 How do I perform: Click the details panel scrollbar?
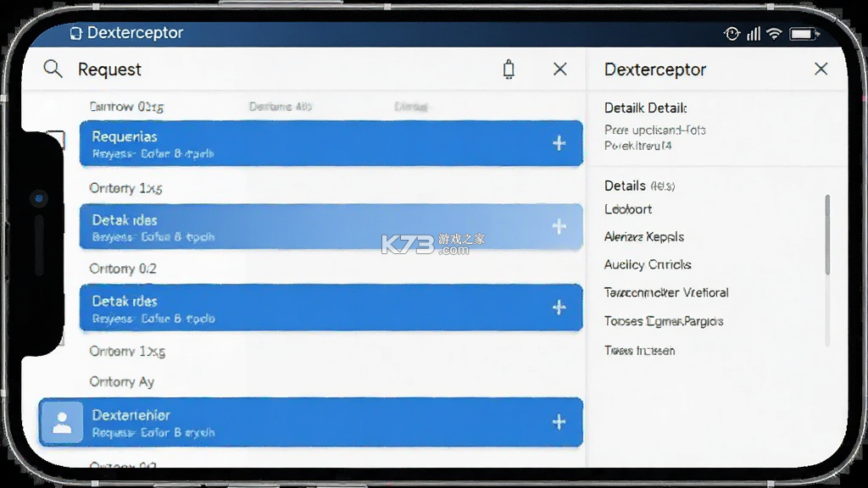827,235
